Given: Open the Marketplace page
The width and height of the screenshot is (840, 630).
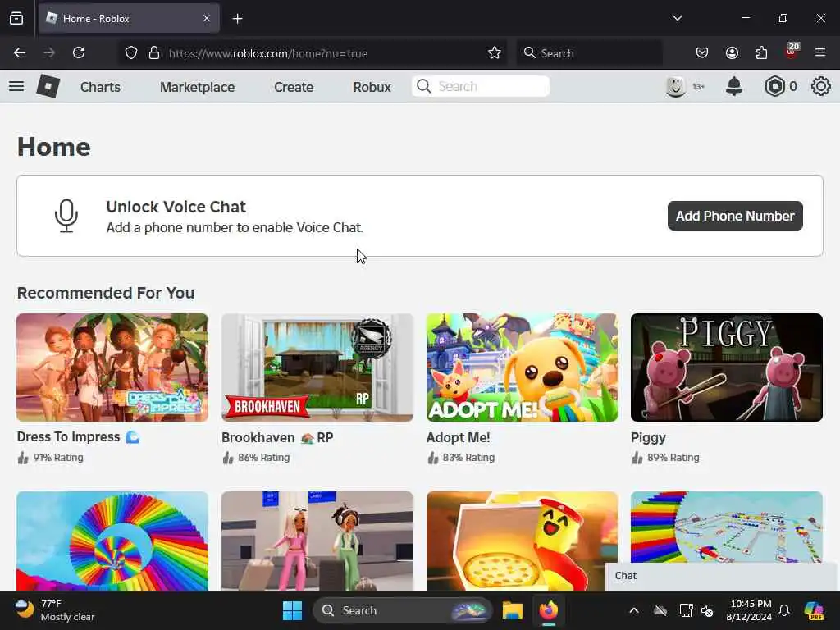Looking at the screenshot, I should (x=197, y=87).
